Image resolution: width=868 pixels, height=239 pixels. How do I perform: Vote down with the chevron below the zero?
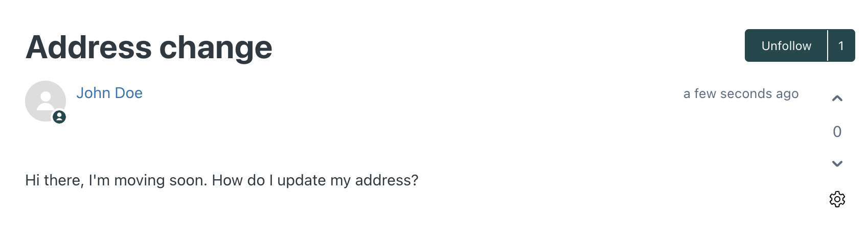837,164
